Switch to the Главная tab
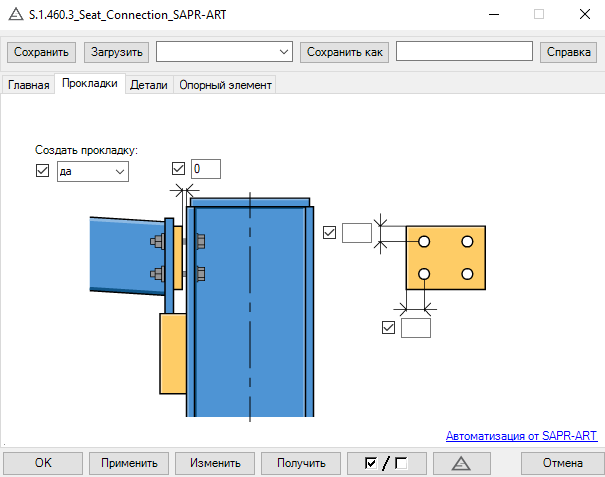 pos(29,85)
